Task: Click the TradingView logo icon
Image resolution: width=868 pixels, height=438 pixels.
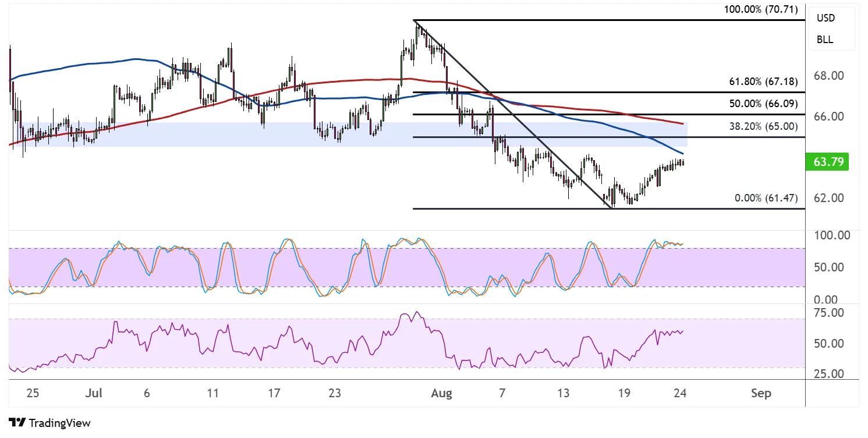Action: tap(17, 423)
